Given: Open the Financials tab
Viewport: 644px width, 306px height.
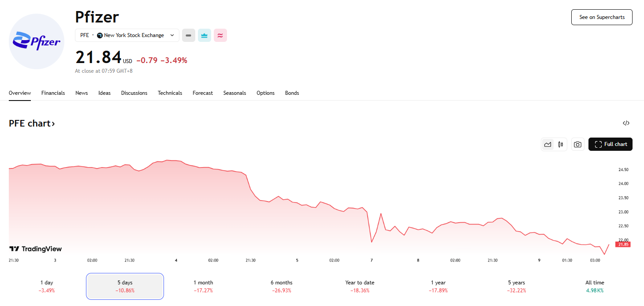Looking at the screenshot, I should (x=53, y=93).
